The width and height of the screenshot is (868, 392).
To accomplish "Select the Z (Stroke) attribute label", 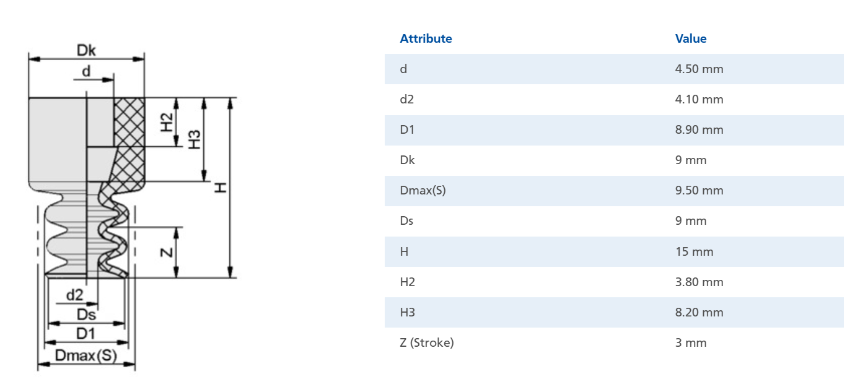I will click(427, 342).
